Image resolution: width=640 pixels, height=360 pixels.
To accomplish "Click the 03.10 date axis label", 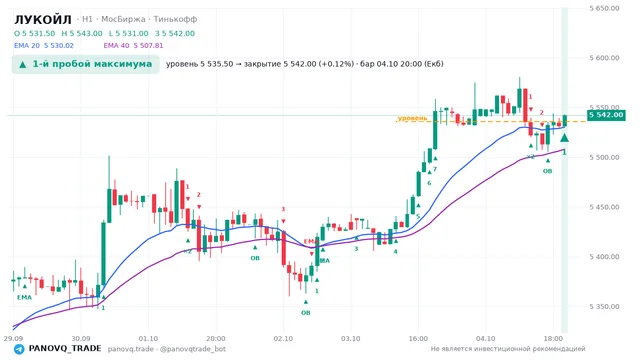I will pos(351,339).
